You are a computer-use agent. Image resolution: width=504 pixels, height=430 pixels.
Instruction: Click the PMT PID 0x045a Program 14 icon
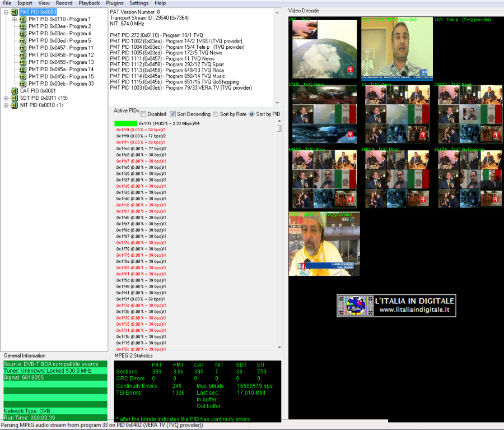coord(22,69)
